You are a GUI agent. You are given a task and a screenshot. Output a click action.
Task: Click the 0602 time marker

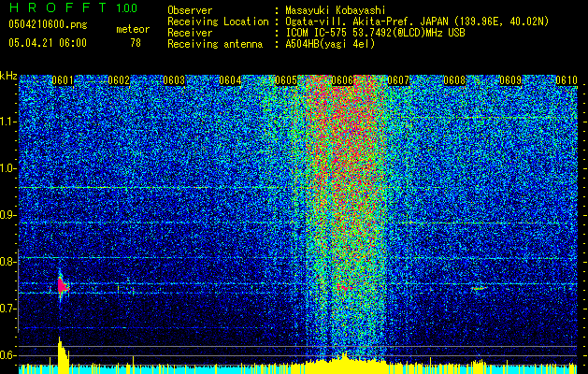119,80
